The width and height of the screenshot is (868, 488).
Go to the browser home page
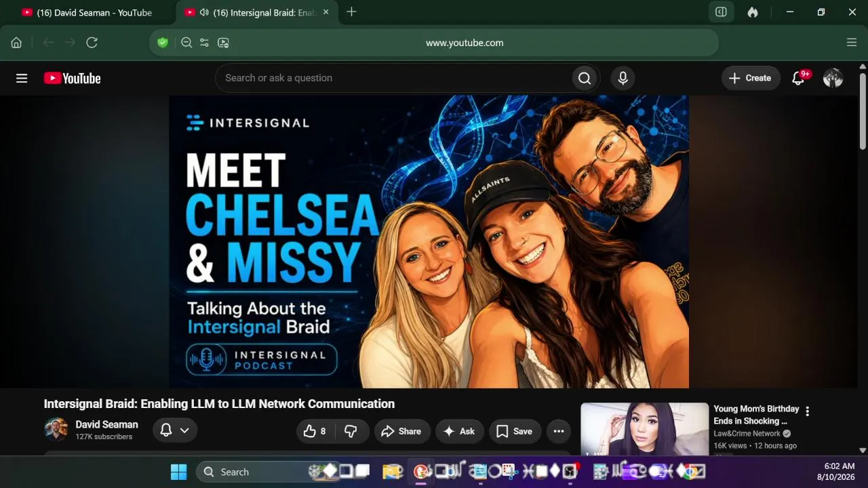point(16,43)
